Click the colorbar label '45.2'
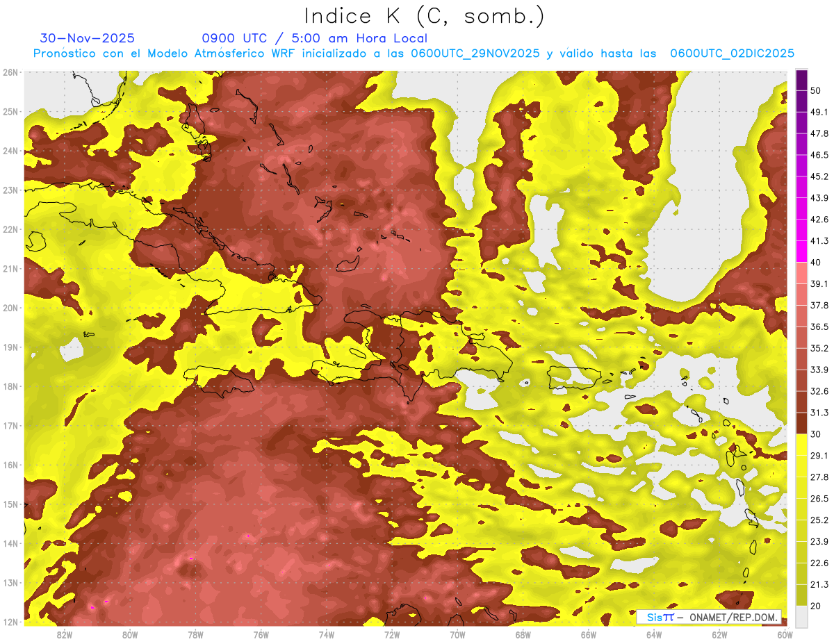Image resolution: width=834 pixels, height=644 pixels. point(819,176)
